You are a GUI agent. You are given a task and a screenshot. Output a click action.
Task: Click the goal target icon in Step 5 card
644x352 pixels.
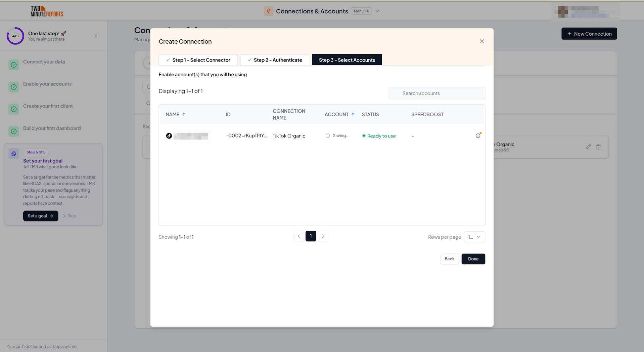(14, 154)
